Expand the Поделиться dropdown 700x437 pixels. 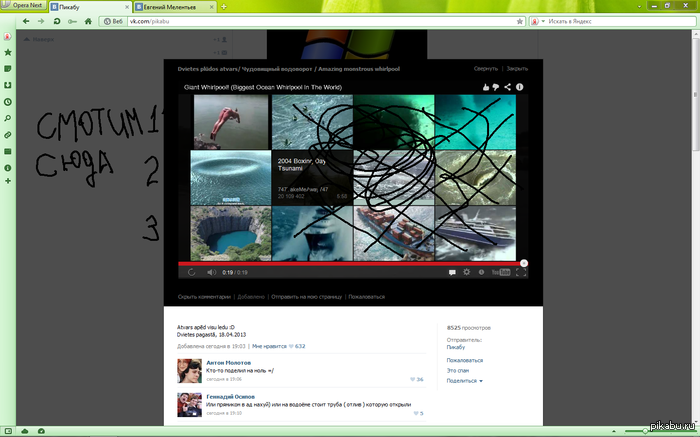coord(464,381)
